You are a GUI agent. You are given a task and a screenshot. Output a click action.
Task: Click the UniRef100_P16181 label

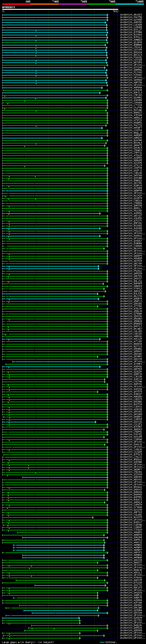(131, 57)
